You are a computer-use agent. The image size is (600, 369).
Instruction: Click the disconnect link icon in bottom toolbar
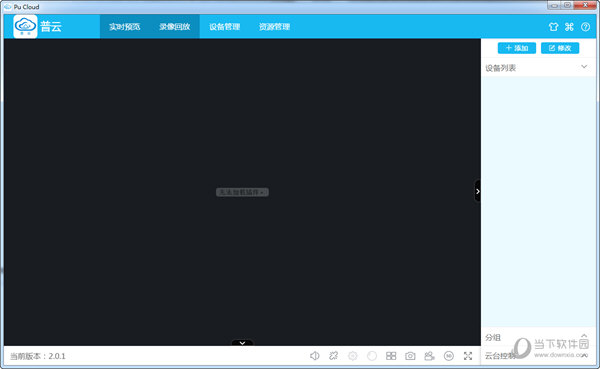click(x=334, y=356)
